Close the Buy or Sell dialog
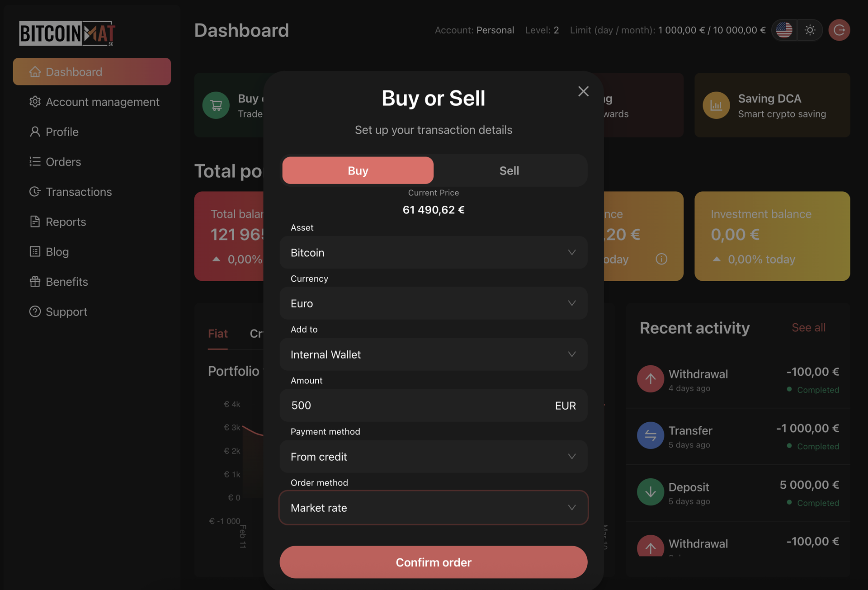This screenshot has height=590, width=868. (583, 91)
